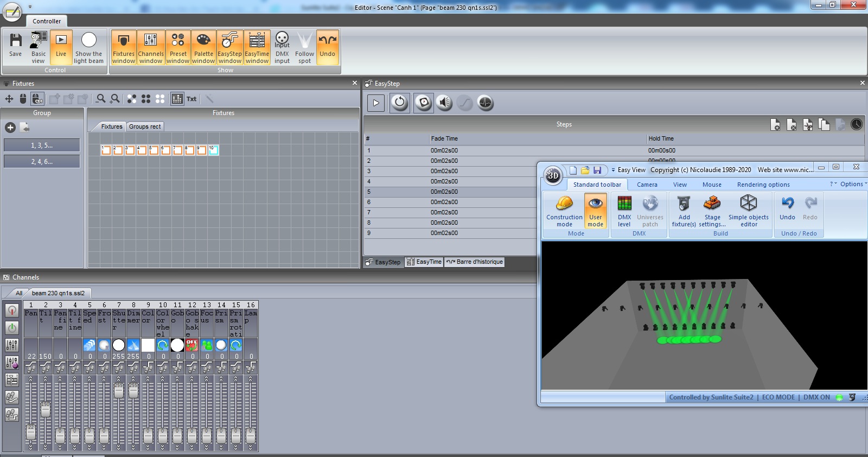Open the Options dropdown in Easy View

tap(851, 185)
